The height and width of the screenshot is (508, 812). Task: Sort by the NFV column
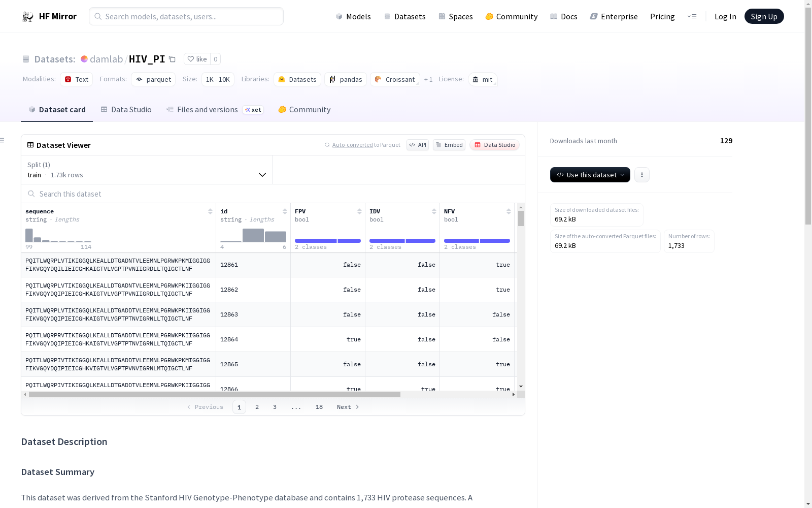[x=509, y=211]
